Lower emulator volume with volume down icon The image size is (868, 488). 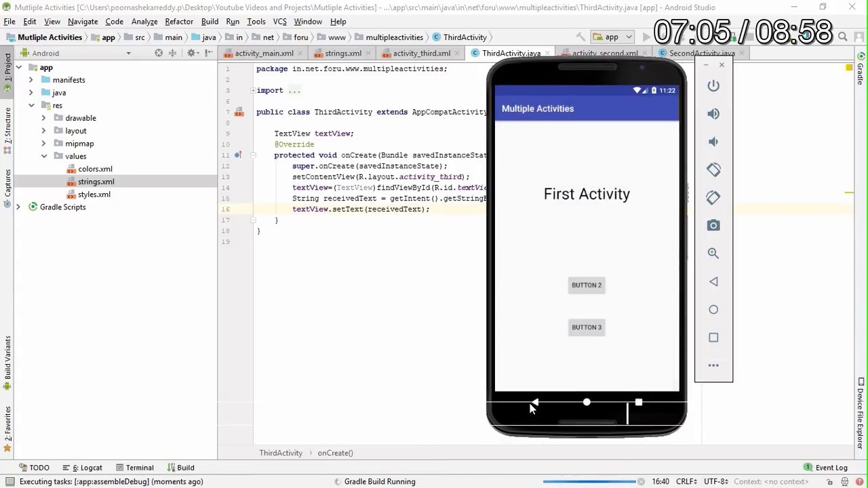pos(713,142)
